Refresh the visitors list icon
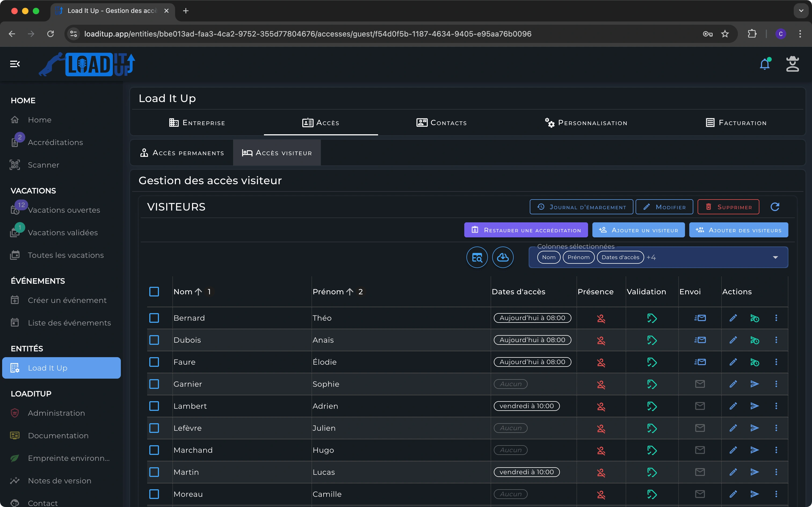The height and width of the screenshot is (507, 812). 775,207
